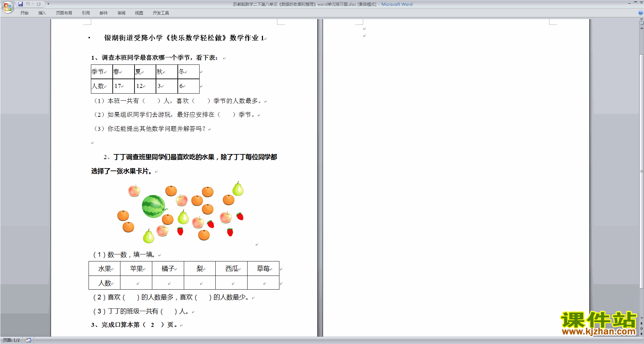The width and height of the screenshot is (644, 344).
Task: Click the Redo icon in Quick Access
Action: 39,4
